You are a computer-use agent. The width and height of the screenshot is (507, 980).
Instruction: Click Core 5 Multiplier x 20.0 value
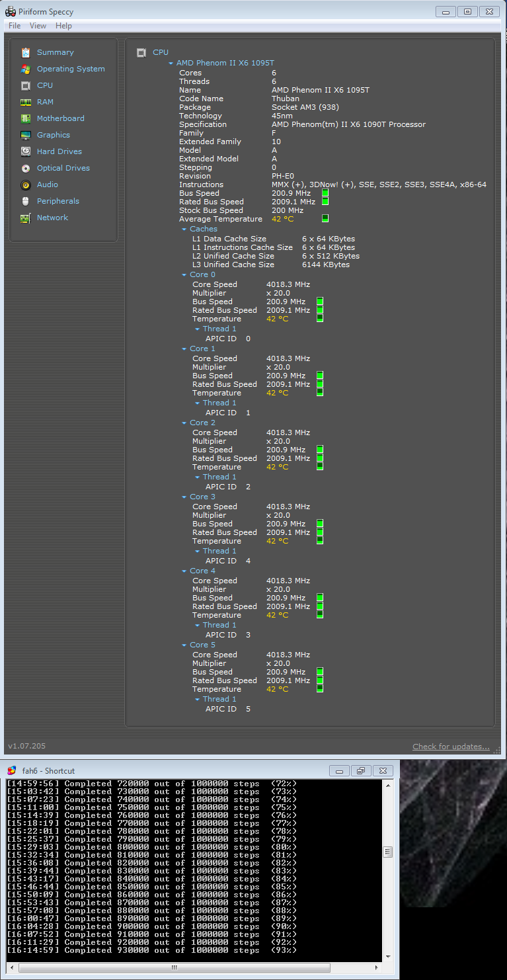[278, 663]
